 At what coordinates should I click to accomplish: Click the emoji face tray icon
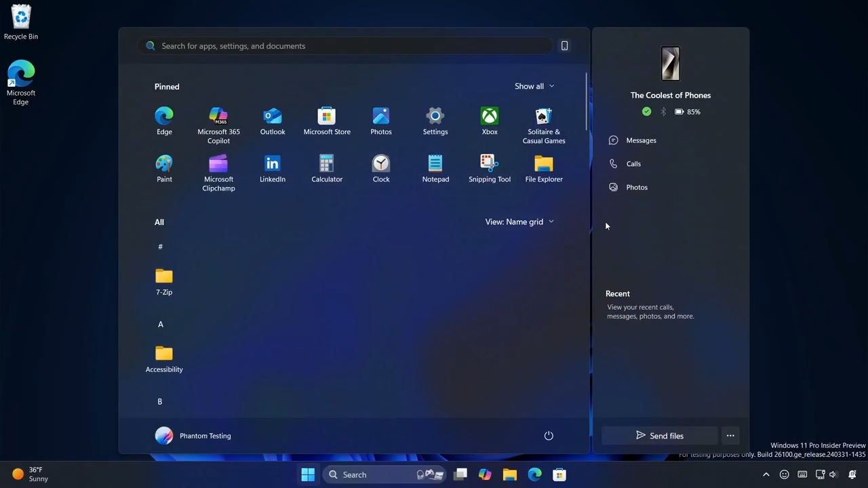pos(785,474)
